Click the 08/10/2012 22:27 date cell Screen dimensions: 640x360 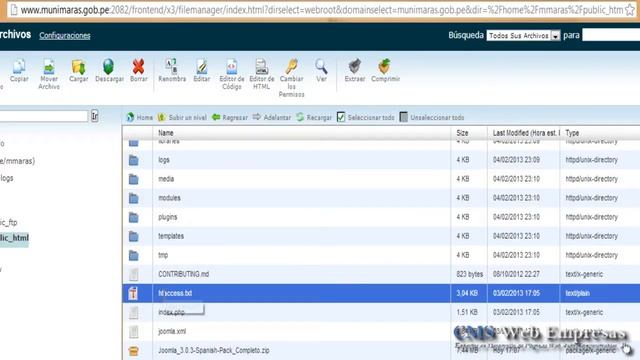[516, 274]
